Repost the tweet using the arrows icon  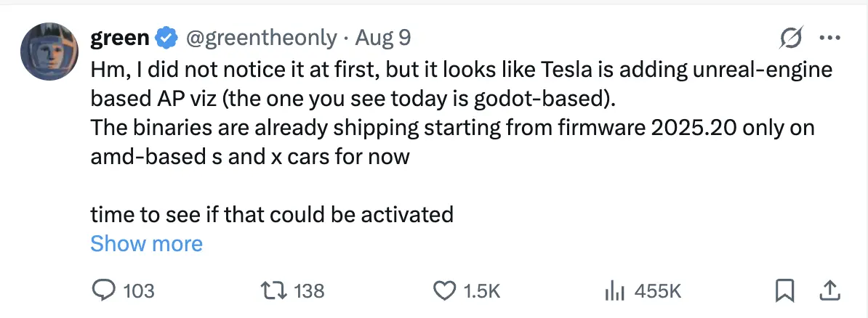pos(276,291)
